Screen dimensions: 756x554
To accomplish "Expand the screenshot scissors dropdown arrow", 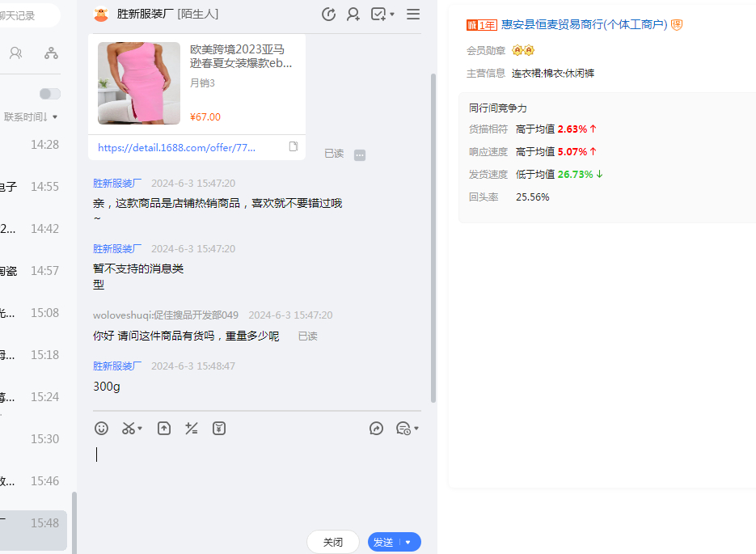I will click(x=140, y=429).
